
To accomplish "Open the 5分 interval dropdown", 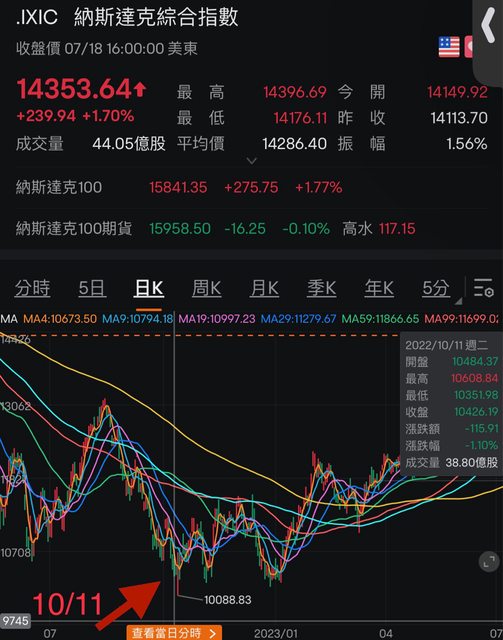I will tap(438, 289).
